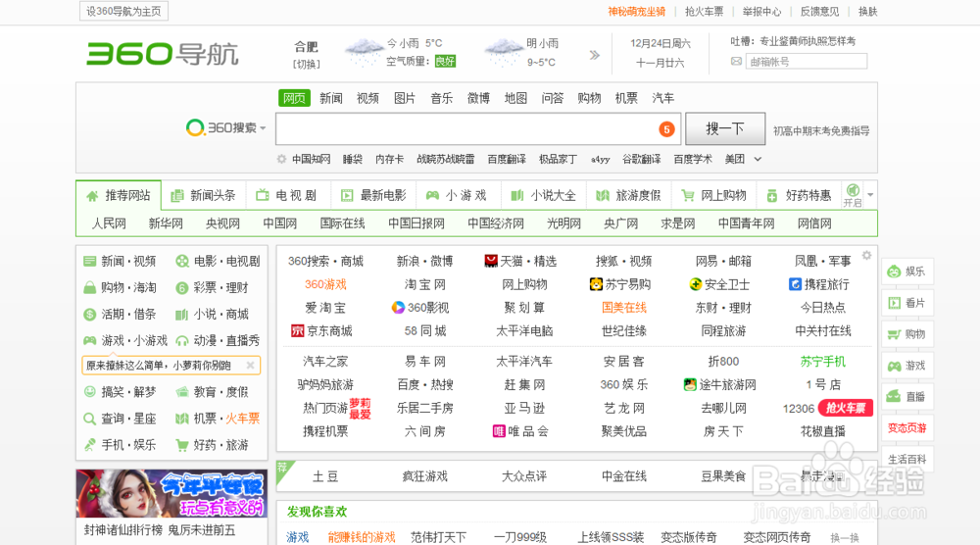Expand more weather with the double arrow
Image resolution: width=980 pixels, height=545 pixels.
595,55
